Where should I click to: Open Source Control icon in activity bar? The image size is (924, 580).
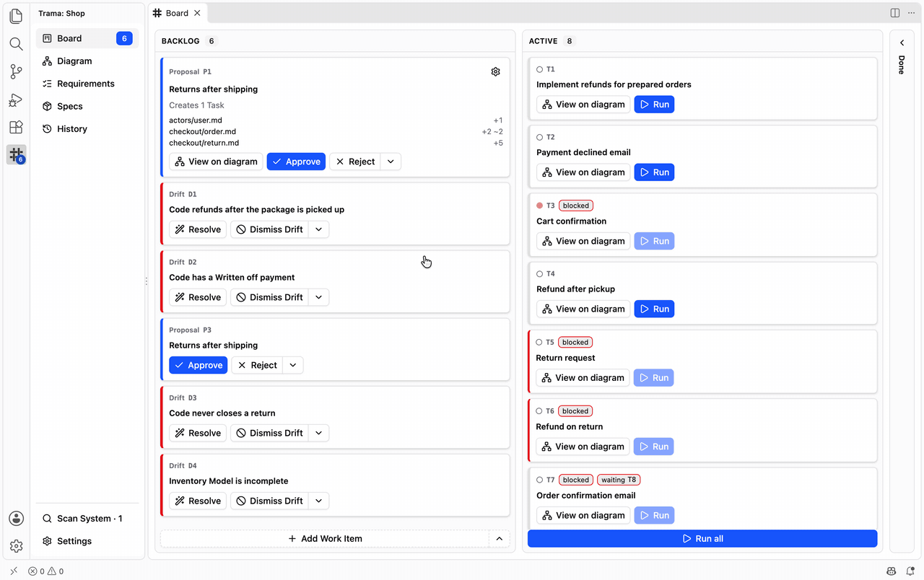16,71
